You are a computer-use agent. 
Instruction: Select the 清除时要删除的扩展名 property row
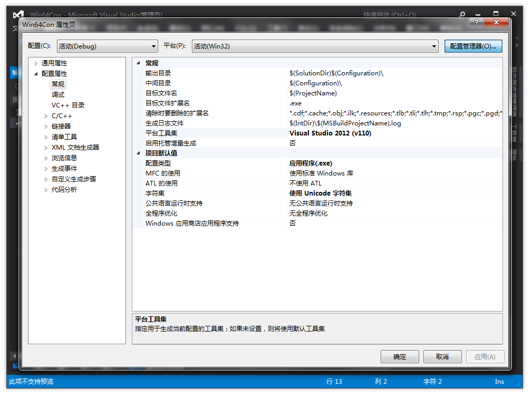click(x=317, y=113)
